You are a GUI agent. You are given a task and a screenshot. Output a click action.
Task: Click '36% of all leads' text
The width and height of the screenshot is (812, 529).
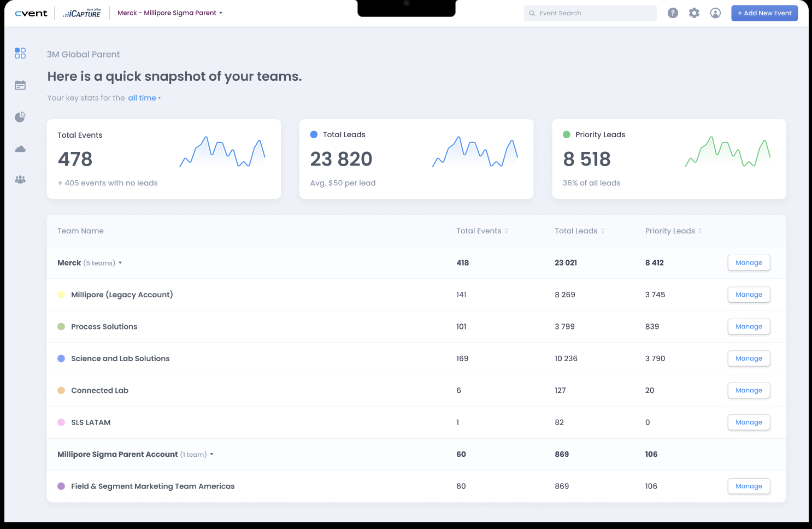coord(592,183)
